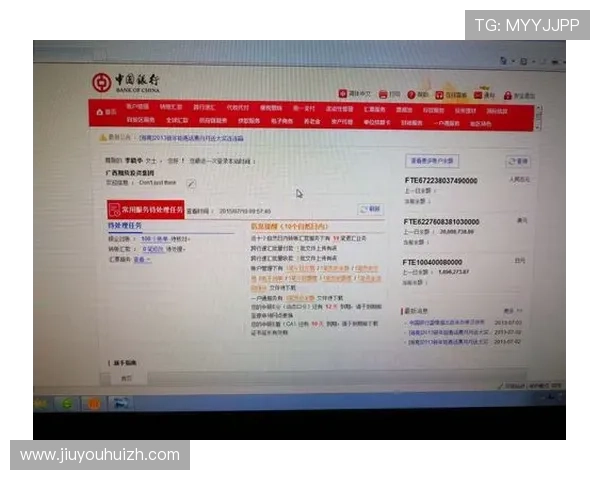Select account FTE100400080000
The image size is (600, 480).
click(432, 262)
